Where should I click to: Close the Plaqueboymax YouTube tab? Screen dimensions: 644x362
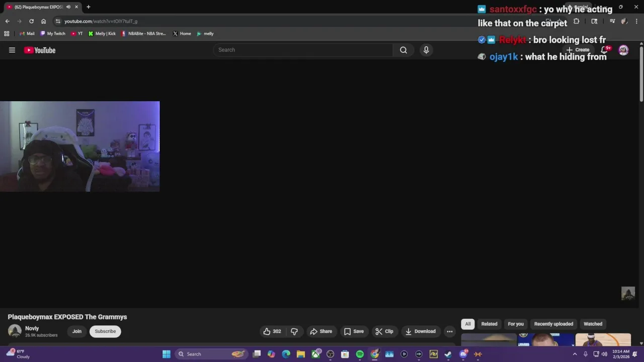(76, 7)
